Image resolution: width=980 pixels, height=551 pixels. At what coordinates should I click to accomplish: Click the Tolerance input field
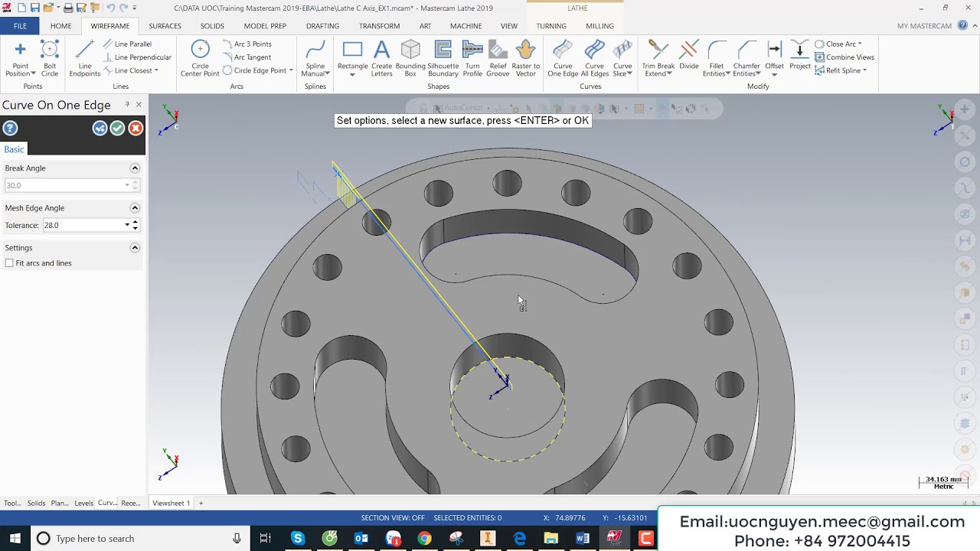tap(83, 225)
